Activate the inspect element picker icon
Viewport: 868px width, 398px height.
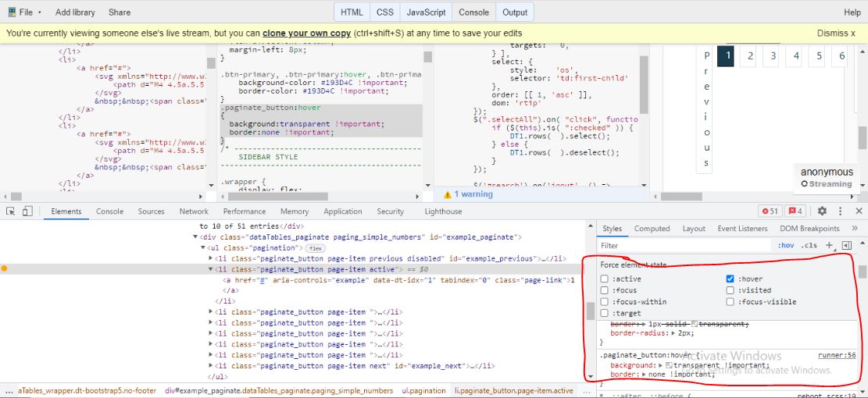10,211
